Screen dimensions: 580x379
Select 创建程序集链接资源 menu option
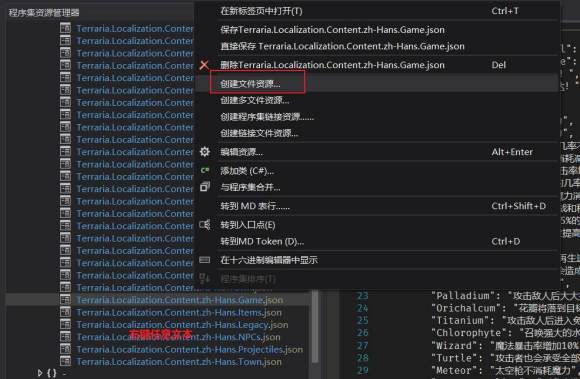(x=267, y=117)
